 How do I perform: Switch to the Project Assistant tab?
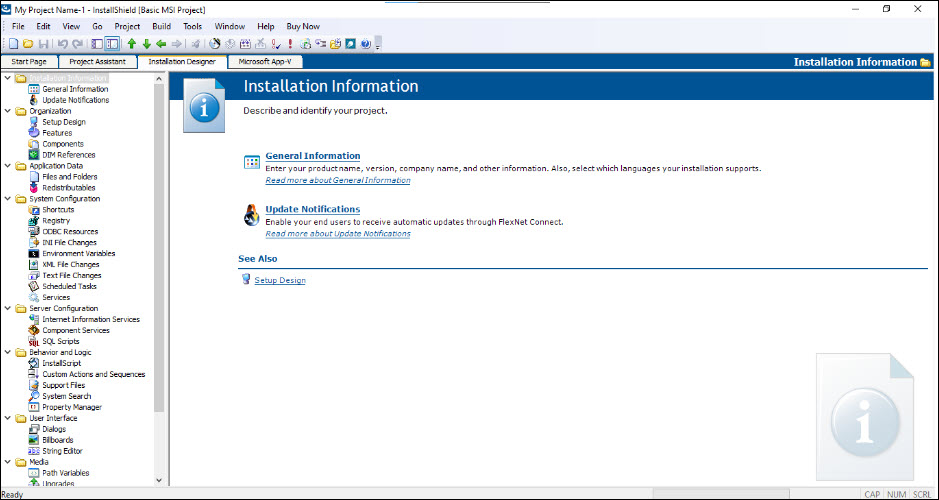[97, 62]
